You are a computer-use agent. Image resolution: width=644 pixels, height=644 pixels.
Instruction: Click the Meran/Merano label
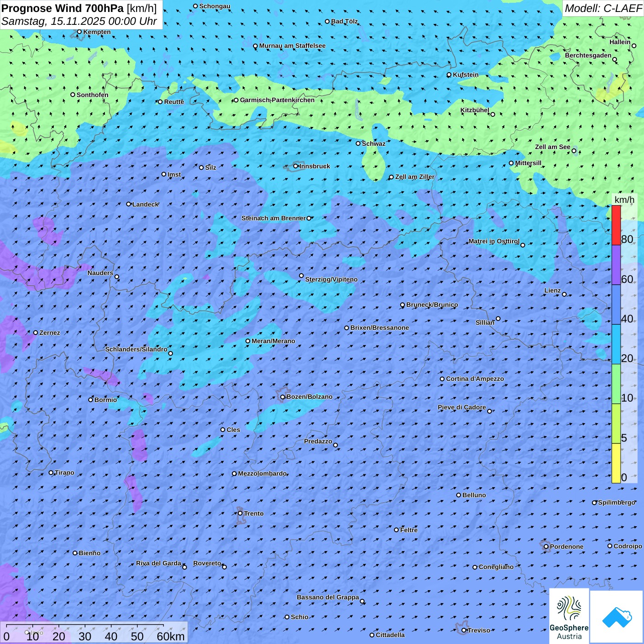tap(273, 341)
